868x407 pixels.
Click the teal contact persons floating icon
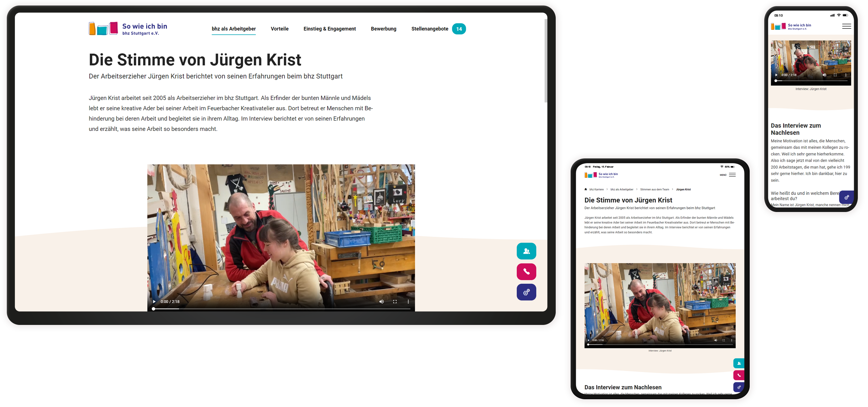tap(526, 251)
